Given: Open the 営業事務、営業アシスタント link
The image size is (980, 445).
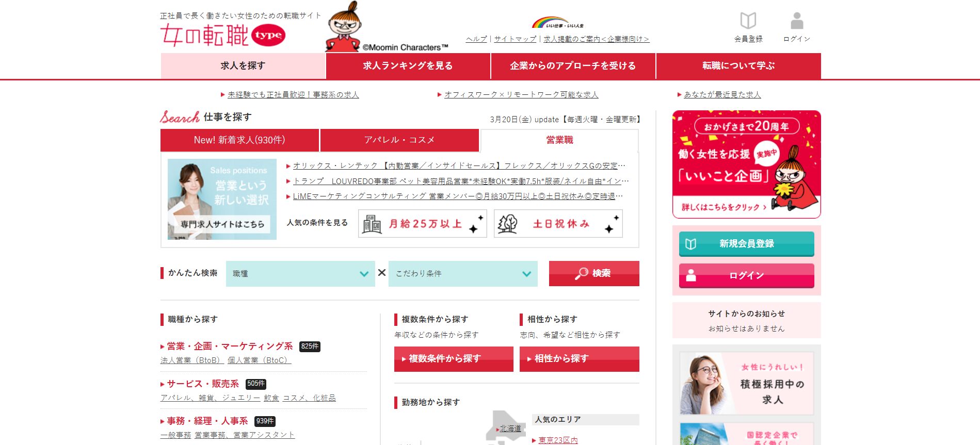Looking at the screenshot, I should (x=245, y=435).
